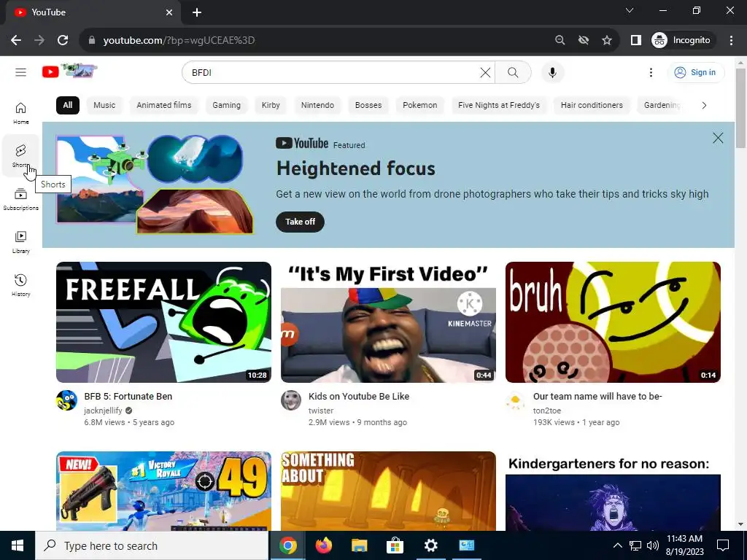Open Chrome zoom magnifier icon

pos(560,41)
